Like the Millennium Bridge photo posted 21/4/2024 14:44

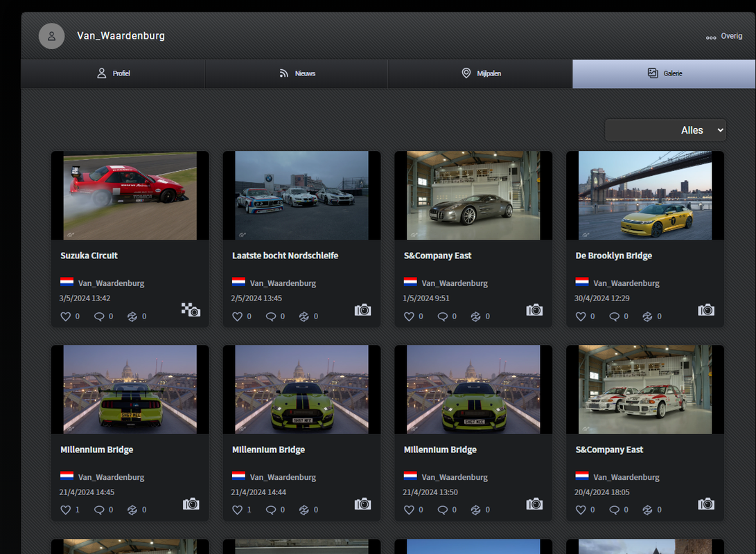(237, 510)
